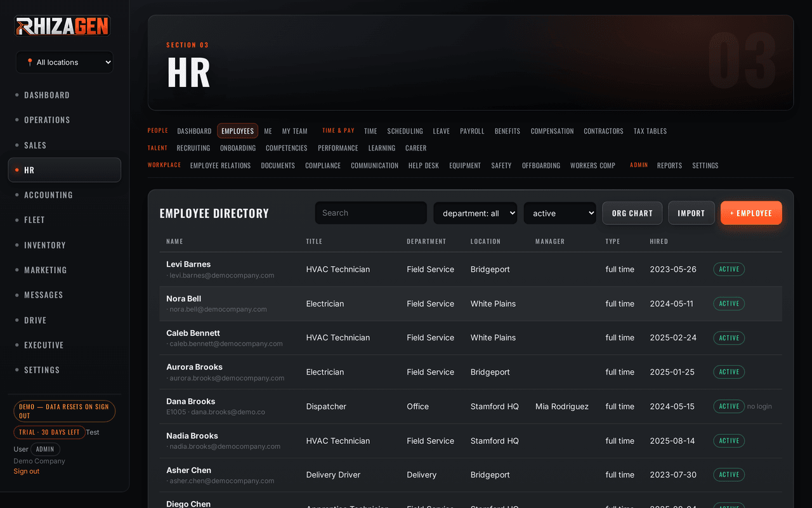
Task: View the HR Reports tab
Action: tap(669, 165)
